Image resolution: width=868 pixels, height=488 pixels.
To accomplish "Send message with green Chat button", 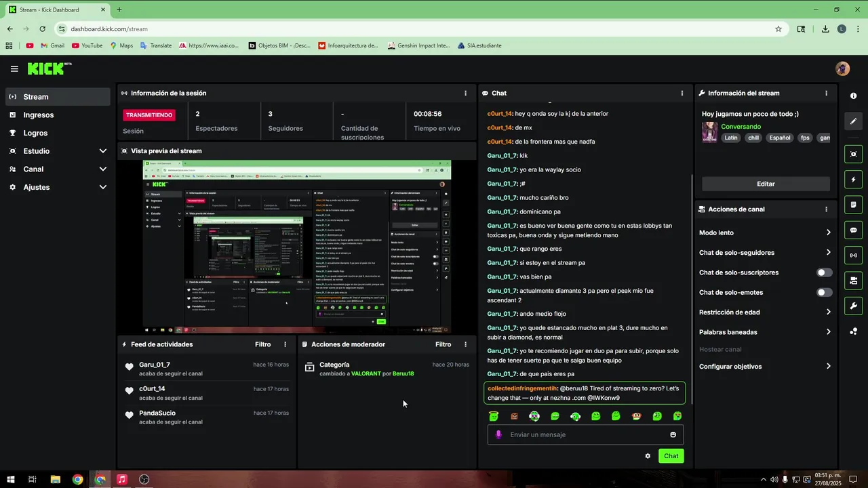I will 671,456.
